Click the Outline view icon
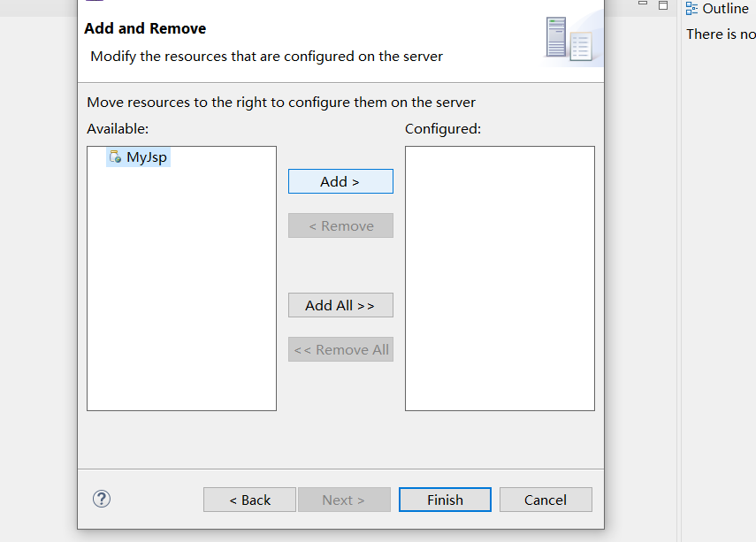Image resolution: width=756 pixels, height=542 pixels. click(x=691, y=8)
